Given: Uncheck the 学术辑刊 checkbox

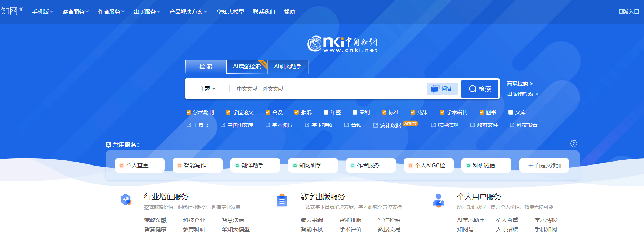Looking at the screenshot, I should tap(442, 112).
